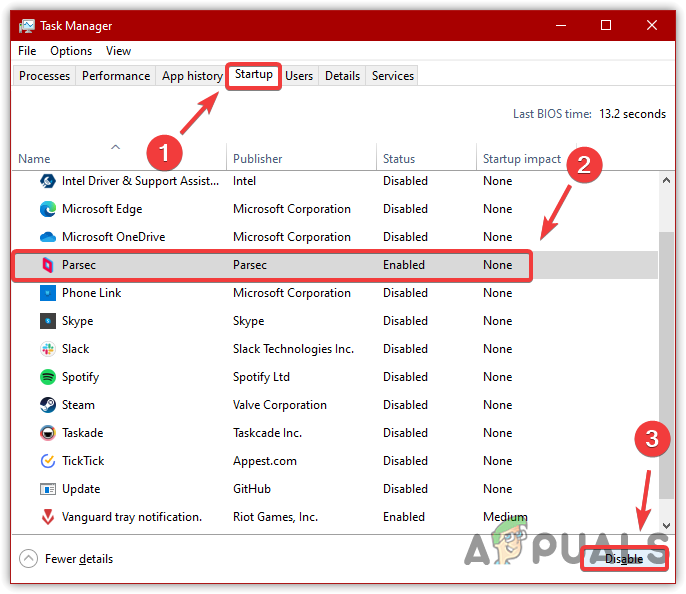
Task: Click the Fewer details link
Action: click(x=79, y=559)
